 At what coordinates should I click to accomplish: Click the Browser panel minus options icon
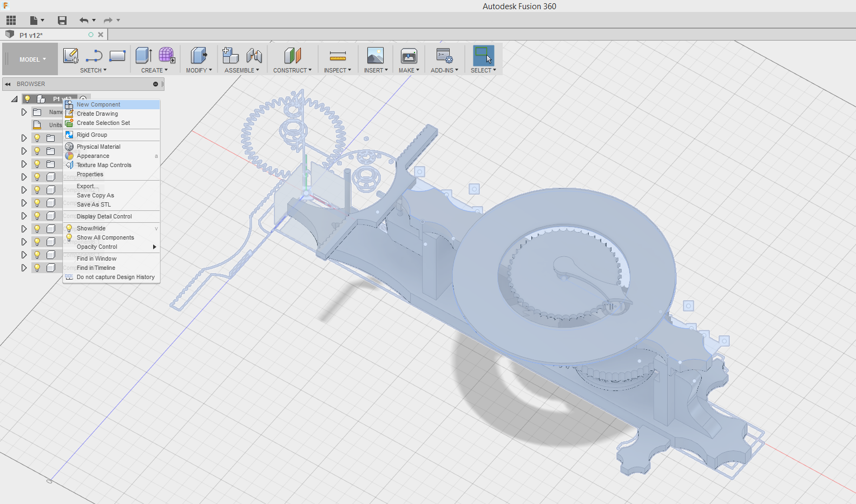pos(156,84)
